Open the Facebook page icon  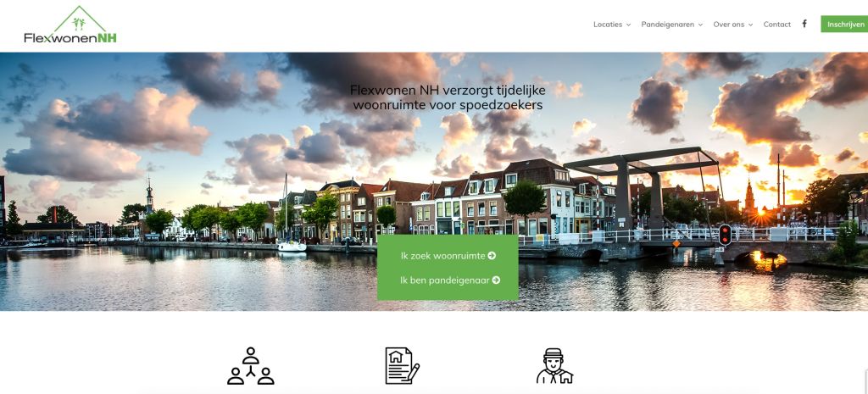pos(804,24)
